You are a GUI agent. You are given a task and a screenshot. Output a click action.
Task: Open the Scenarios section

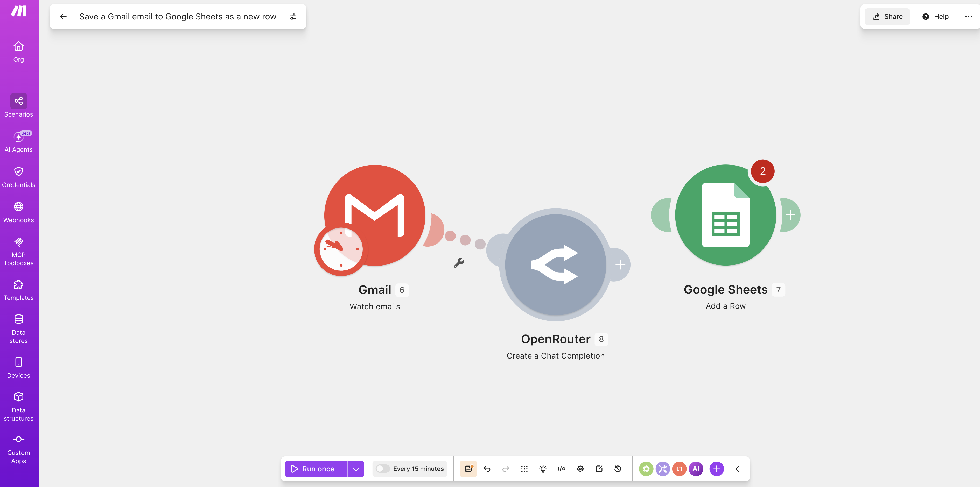pyautogui.click(x=19, y=105)
